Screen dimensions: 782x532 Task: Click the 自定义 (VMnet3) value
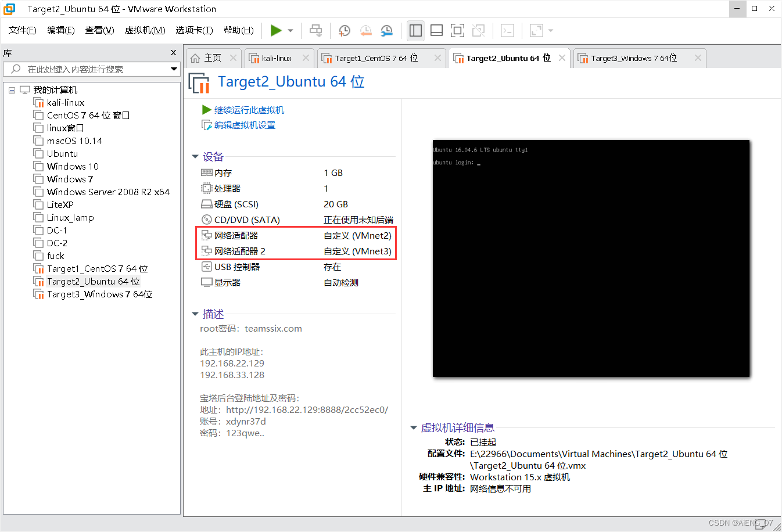point(358,251)
